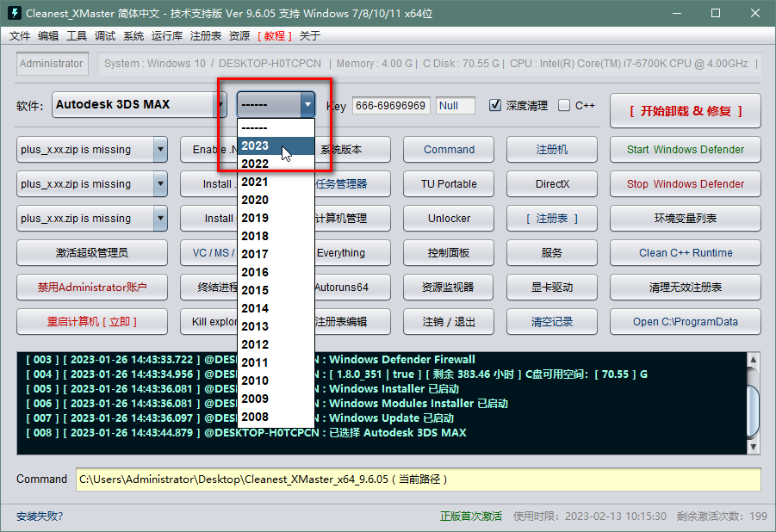This screenshot has width=776, height=532.
Task: Open the 关于 menu
Action: [310, 35]
